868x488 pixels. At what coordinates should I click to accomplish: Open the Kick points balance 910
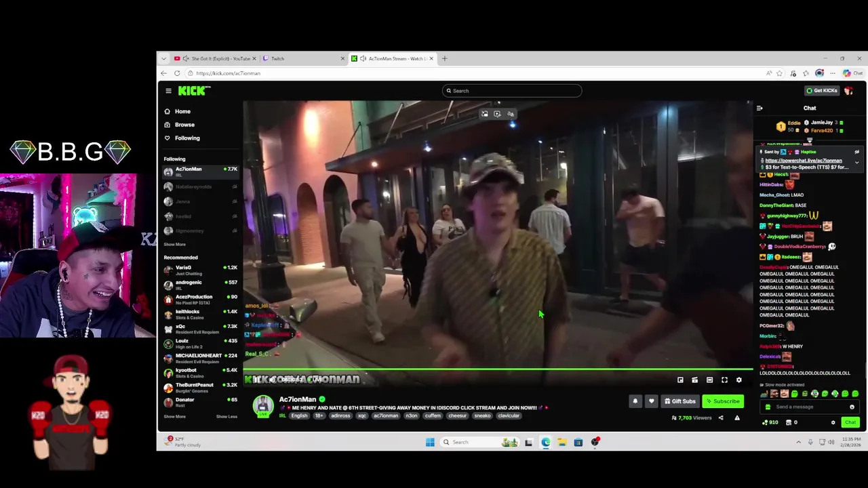coord(770,422)
